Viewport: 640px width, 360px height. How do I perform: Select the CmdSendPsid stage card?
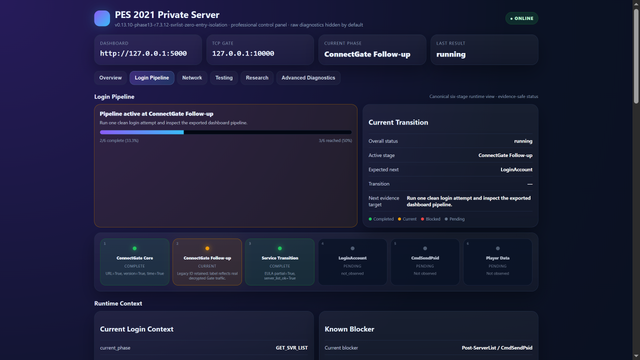click(x=425, y=262)
